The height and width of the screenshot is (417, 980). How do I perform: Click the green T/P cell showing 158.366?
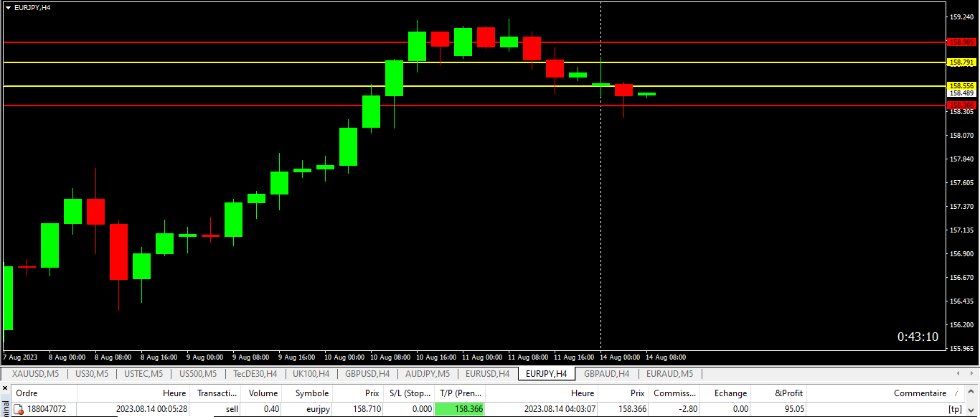click(459, 409)
